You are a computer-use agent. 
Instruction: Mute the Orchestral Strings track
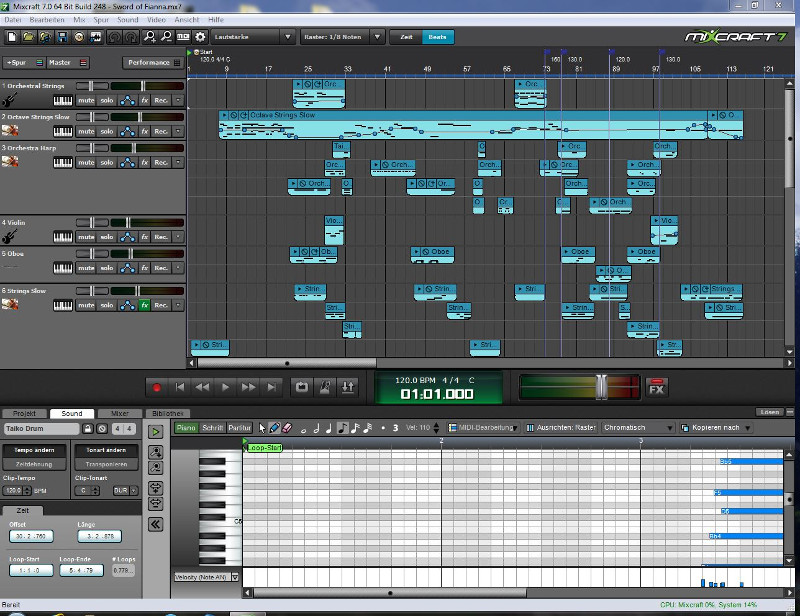click(x=86, y=101)
